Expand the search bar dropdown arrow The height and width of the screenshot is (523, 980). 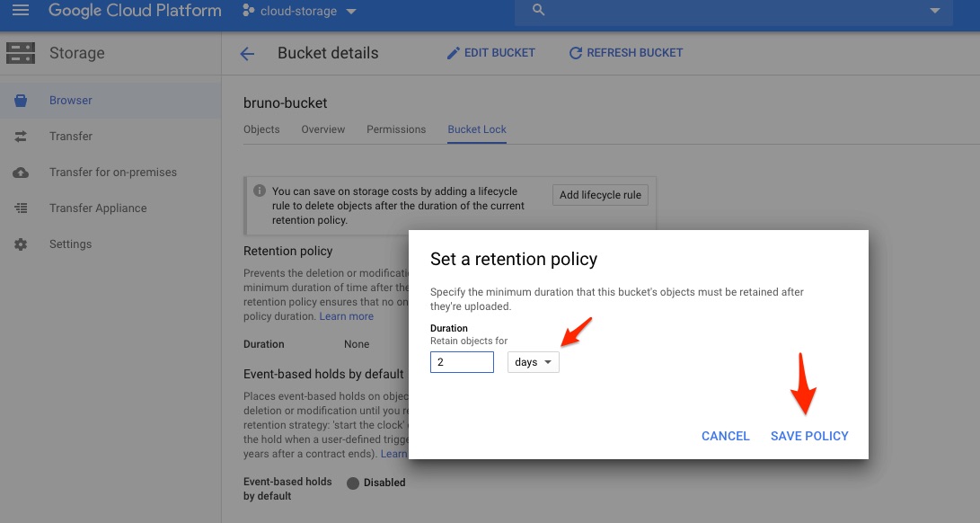point(935,11)
